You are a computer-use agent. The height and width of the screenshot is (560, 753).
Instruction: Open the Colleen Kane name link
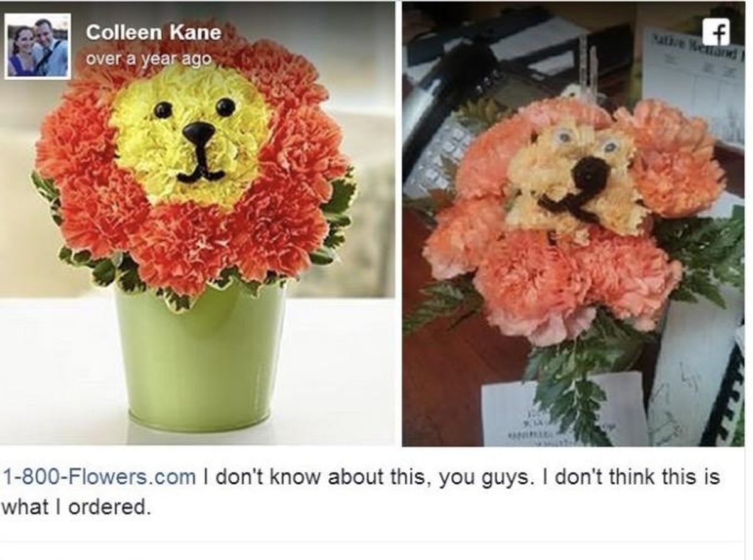click(154, 32)
